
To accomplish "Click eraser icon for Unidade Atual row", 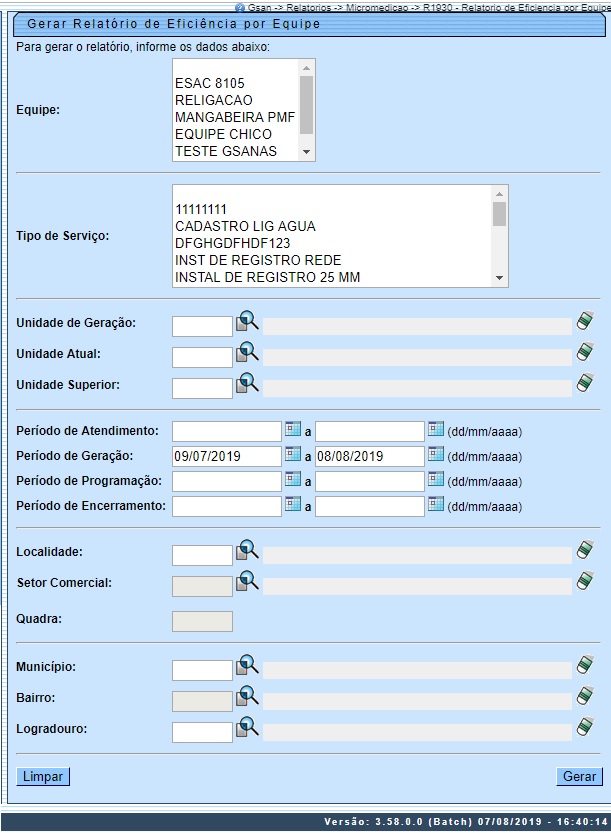I will (x=585, y=353).
